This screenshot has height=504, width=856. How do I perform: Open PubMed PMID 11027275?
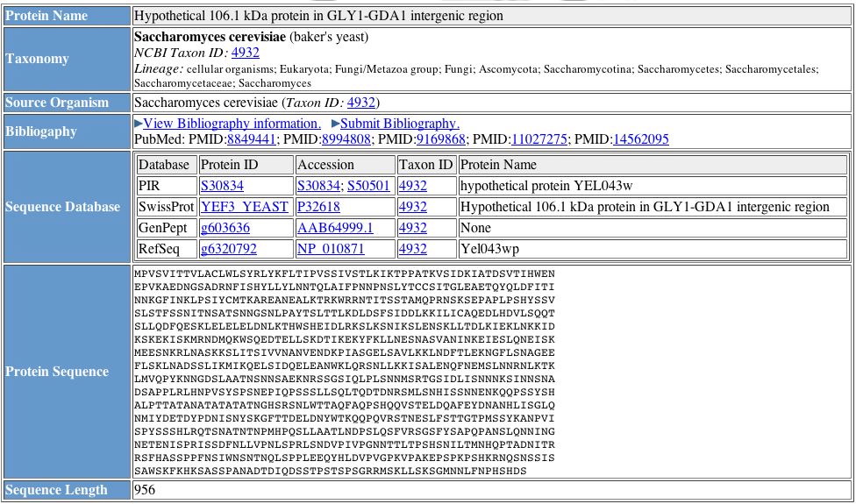(539, 139)
